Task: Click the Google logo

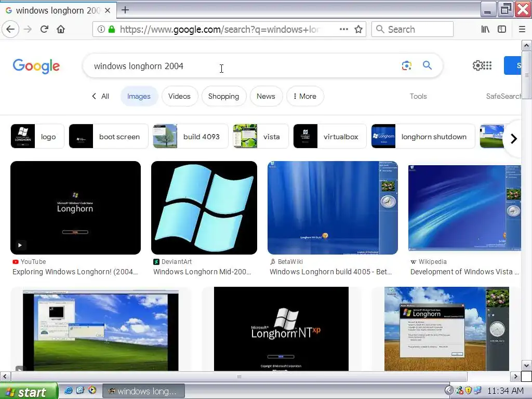Action: 36,66
